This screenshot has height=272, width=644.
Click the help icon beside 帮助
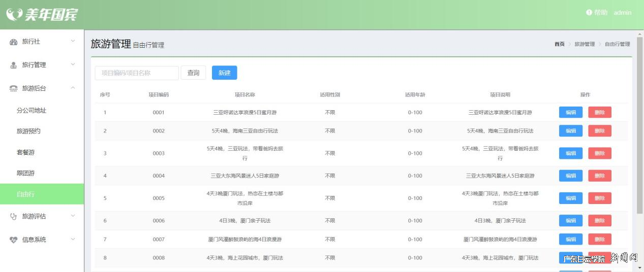coord(589,12)
